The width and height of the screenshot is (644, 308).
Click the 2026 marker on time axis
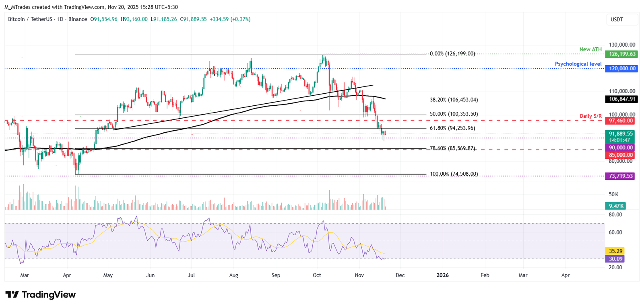[x=442, y=275]
